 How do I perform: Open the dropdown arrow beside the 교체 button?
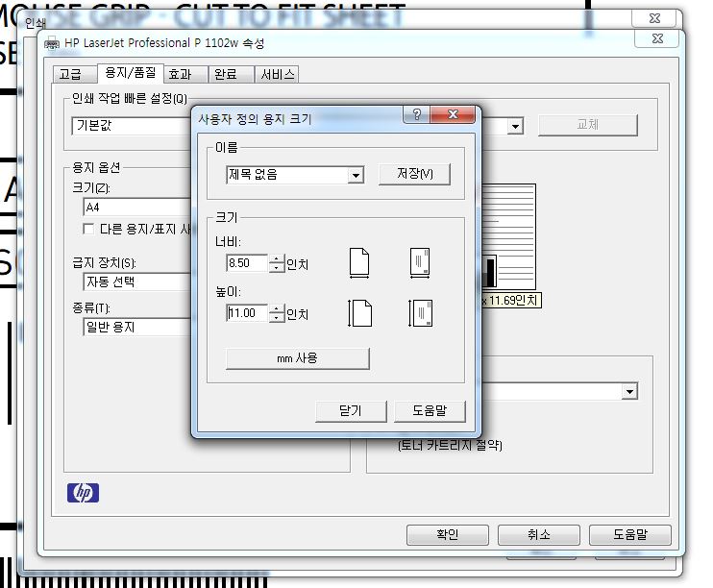point(515,126)
